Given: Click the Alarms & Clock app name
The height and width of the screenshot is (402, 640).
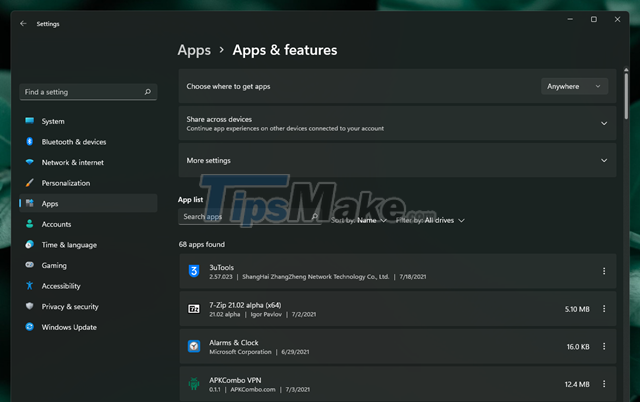Looking at the screenshot, I should (234, 342).
